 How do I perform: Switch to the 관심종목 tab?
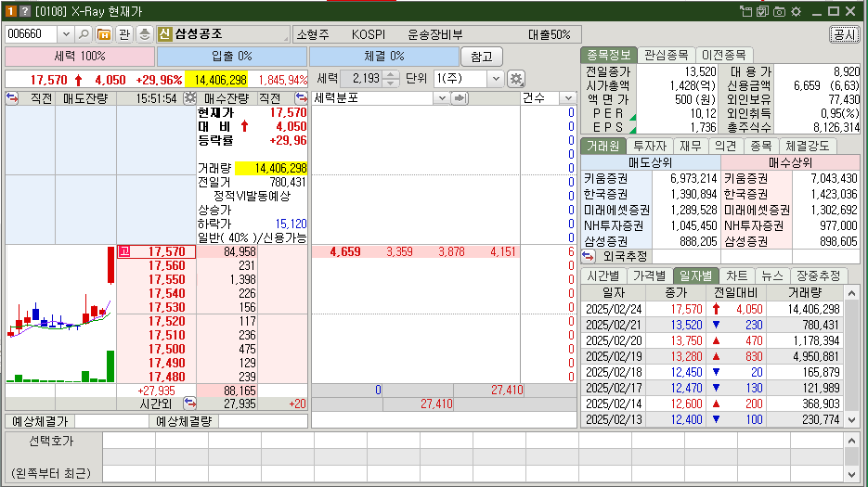666,55
